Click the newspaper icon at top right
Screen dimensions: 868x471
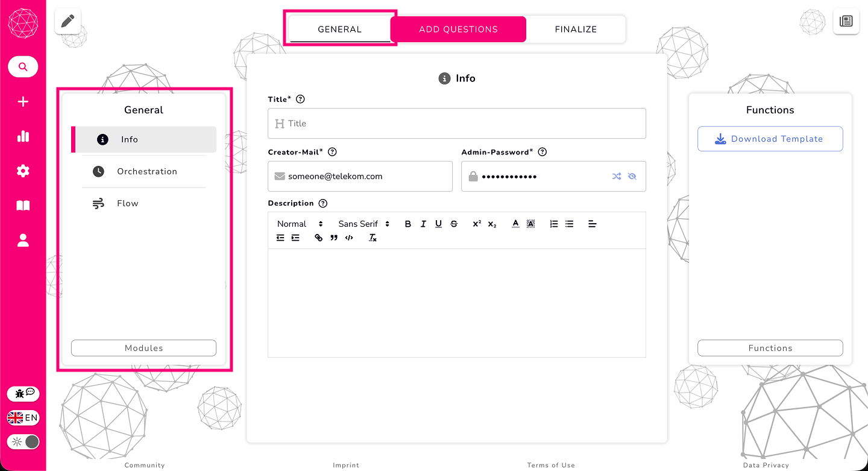[846, 22]
